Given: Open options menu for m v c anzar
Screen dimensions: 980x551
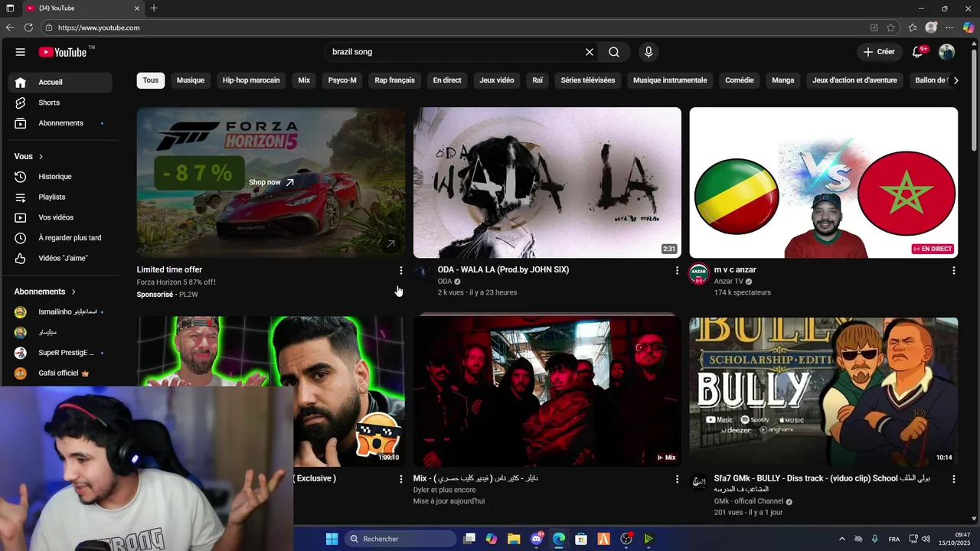Looking at the screenshot, I should (x=953, y=270).
